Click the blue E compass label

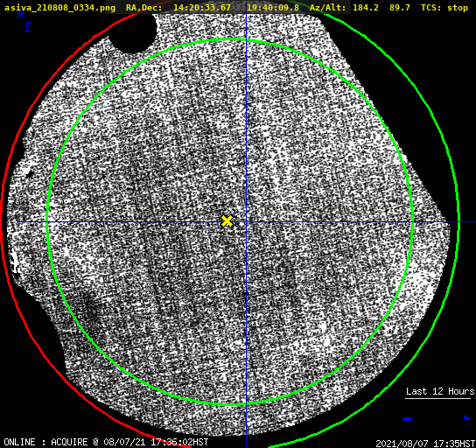(x=29, y=27)
